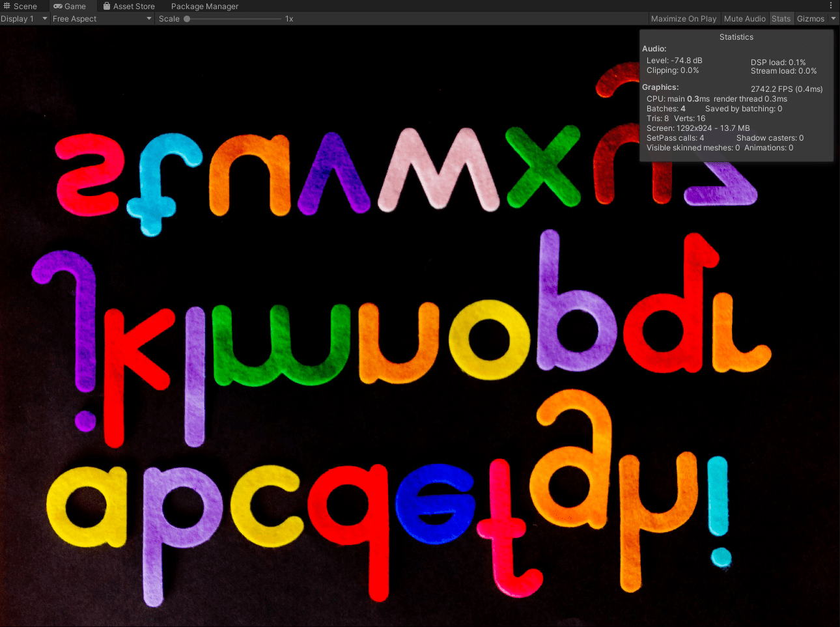Open the Asset Store tab

coord(133,6)
